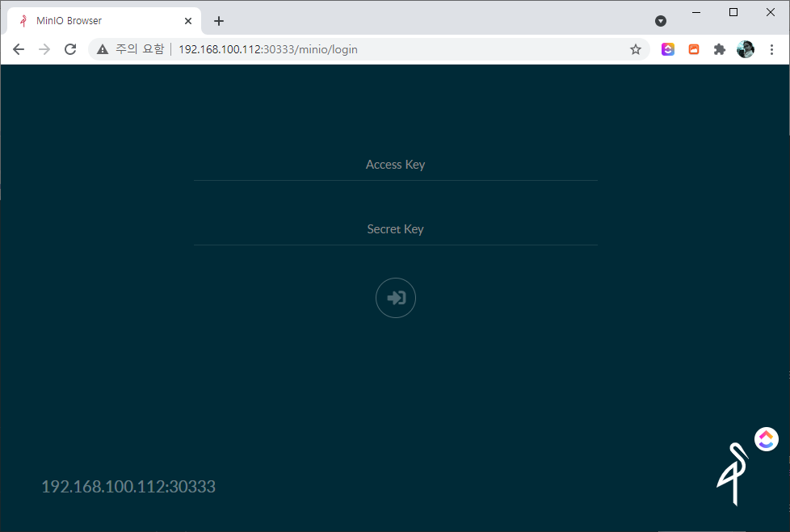Viewport: 790px width, 532px height.
Task: Maximize the Chrome window
Action: coord(733,12)
